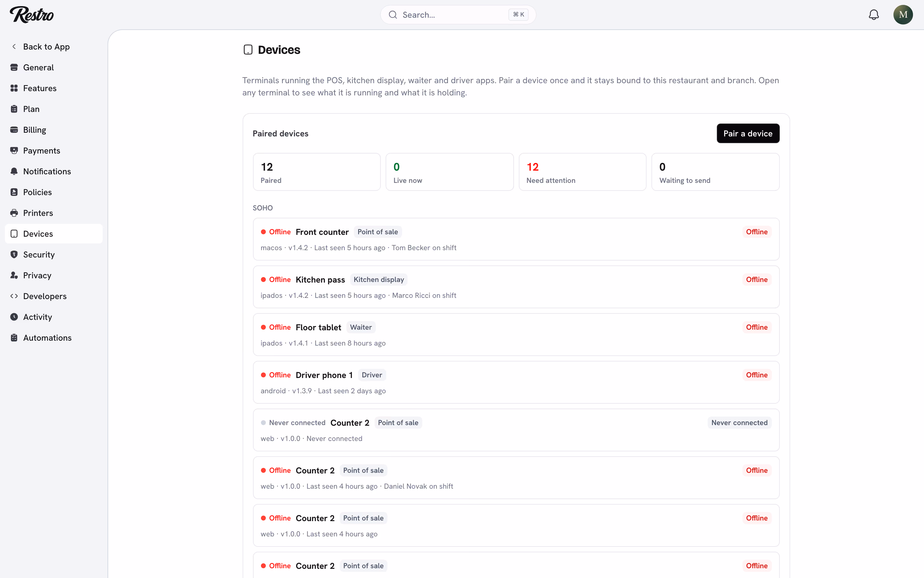Click the Never connected badge on Counter 2

[x=739, y=423]
